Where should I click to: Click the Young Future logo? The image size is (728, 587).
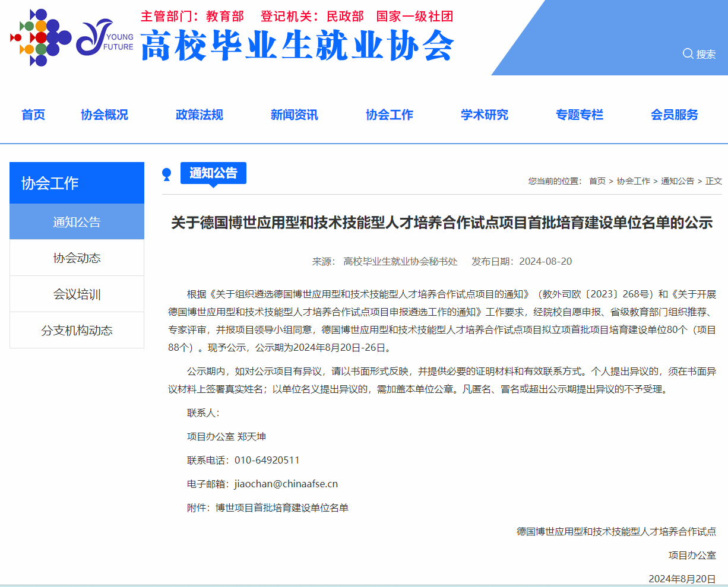click(x=106, y=38)
